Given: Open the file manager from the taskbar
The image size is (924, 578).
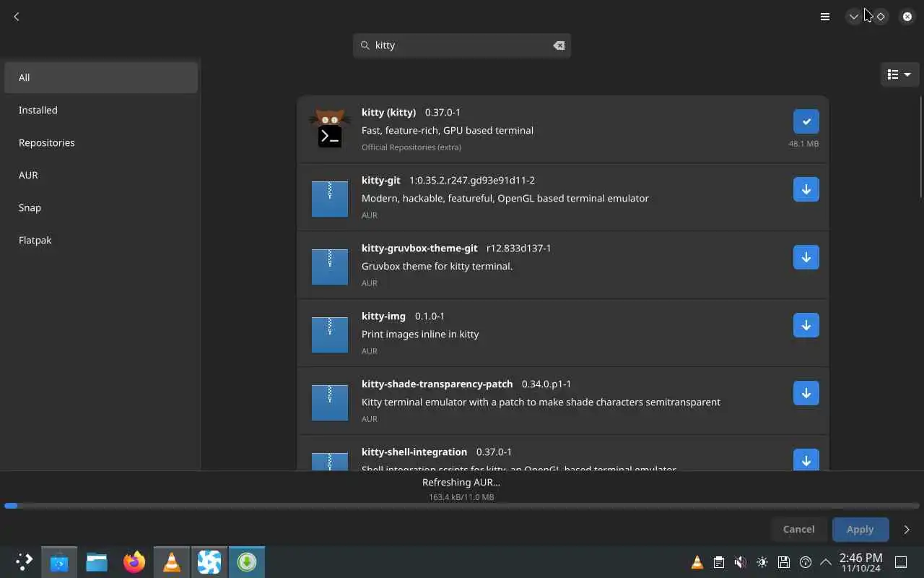Looking at the screenshot, I should pyautogui.click(x=97, y=561).
